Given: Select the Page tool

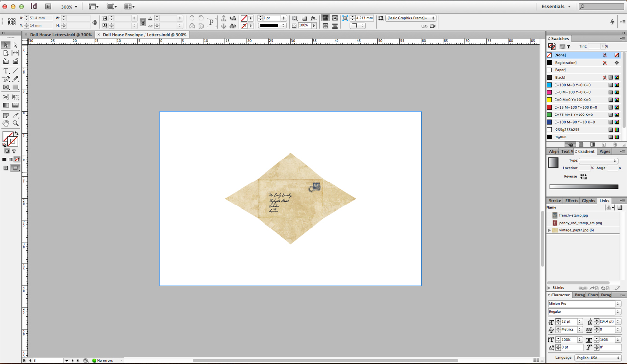Looking at the screenshot, I should [6, 53].
